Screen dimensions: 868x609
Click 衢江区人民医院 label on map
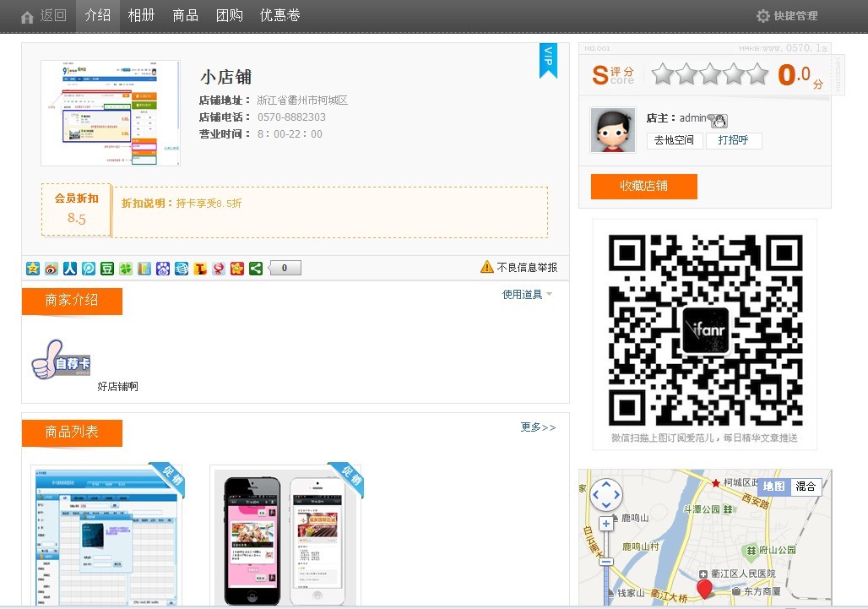coord(743,574)
